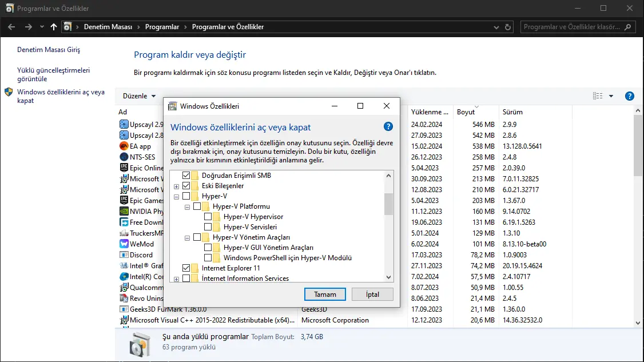Open Denetim Masası Giriş link
Screen dimensions: 644x362
[x=49, y=49]
